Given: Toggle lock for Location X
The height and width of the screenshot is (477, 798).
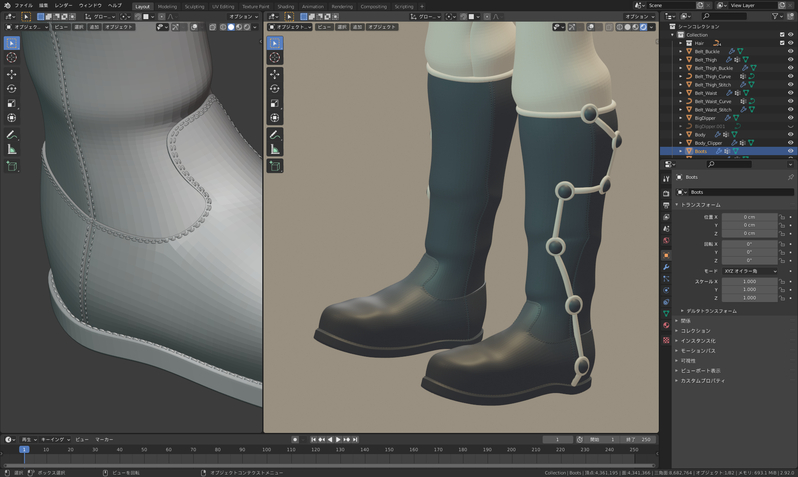Looking at the screenshot, I should pyautogui.click(x=782, y=217).
